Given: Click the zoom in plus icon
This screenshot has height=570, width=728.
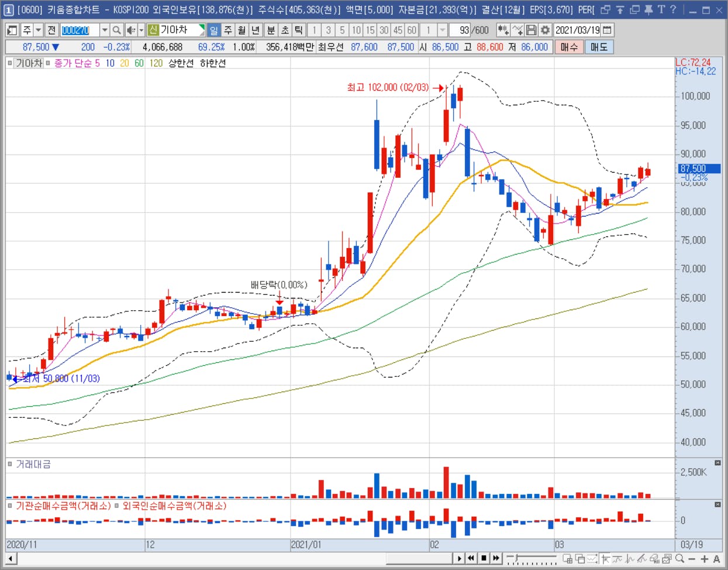Looking at the screenshot, I should [x=705, y=559].
